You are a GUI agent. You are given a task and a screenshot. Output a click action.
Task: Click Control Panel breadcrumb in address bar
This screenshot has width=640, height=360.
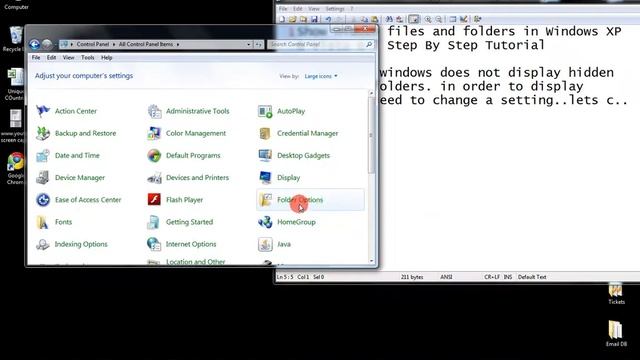pos(93,44)
